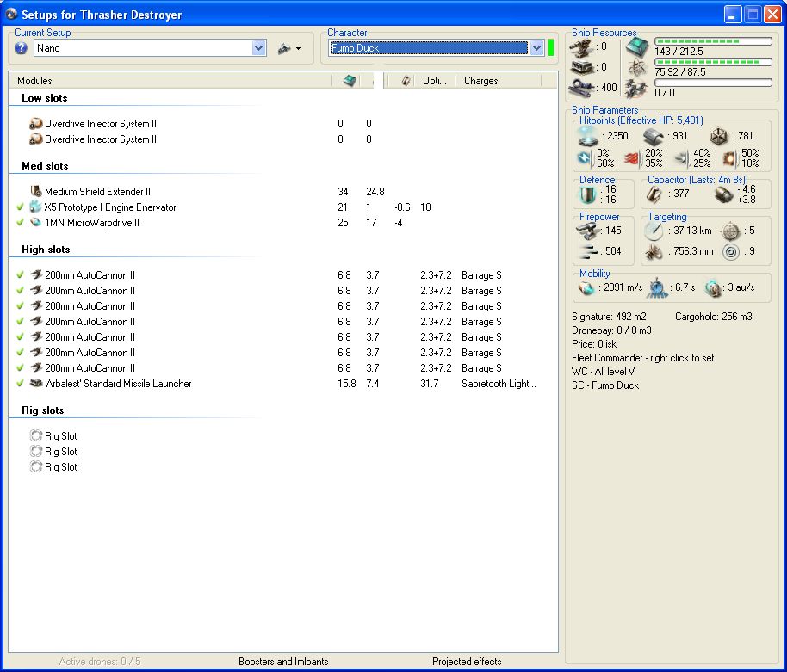
Task: Click the thermal resistance icon showing 20% / 35%
Action: point(632,158)
